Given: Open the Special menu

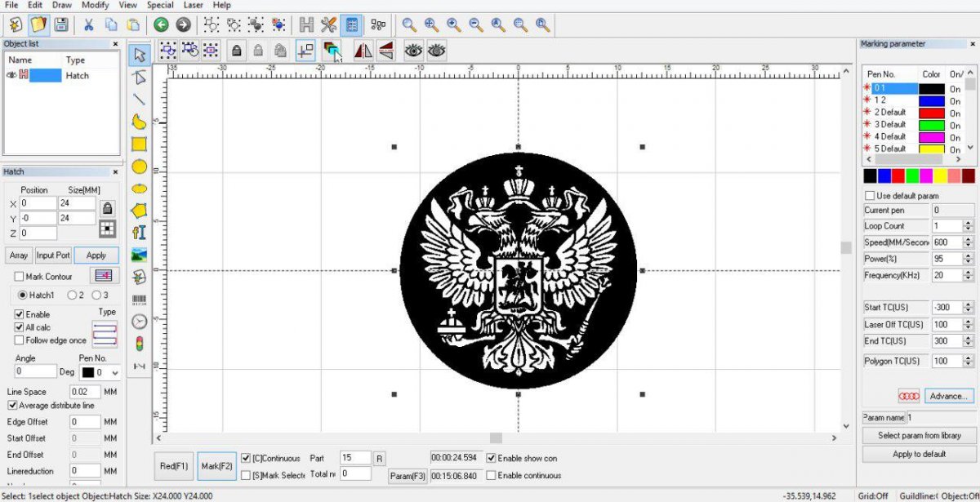Looking at the screenshot, I should (x=160, y=5).
